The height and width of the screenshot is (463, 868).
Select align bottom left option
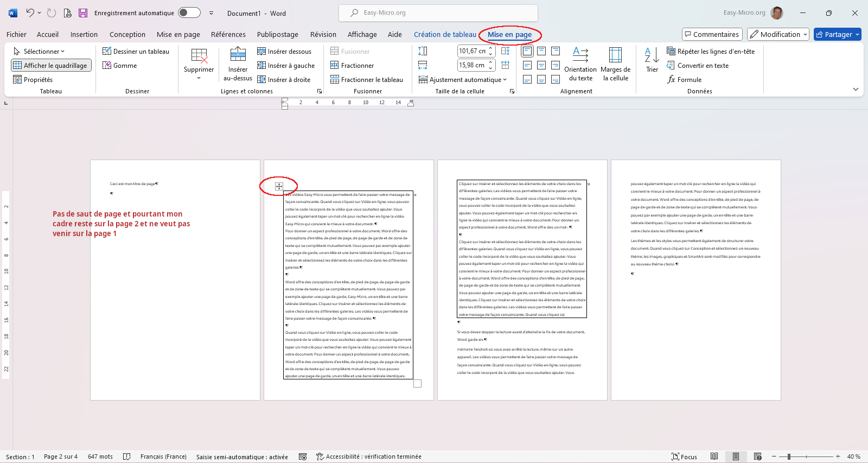point(527,79)
